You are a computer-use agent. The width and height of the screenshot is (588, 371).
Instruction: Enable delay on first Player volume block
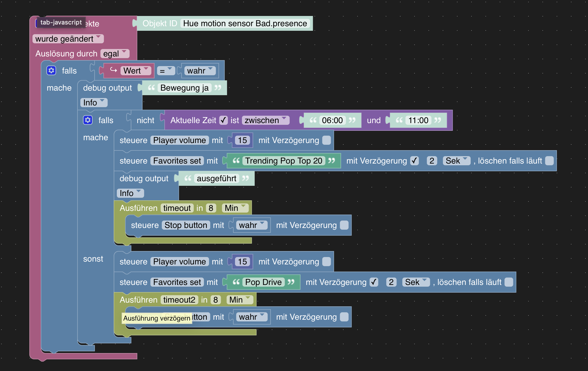point(326,140)
